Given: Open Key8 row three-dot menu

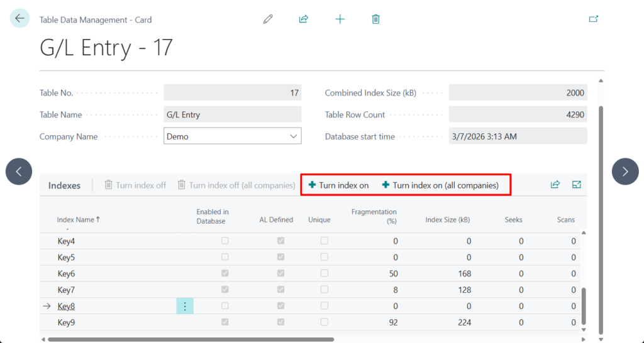Looking at the screenshot, I should (185, 306).
